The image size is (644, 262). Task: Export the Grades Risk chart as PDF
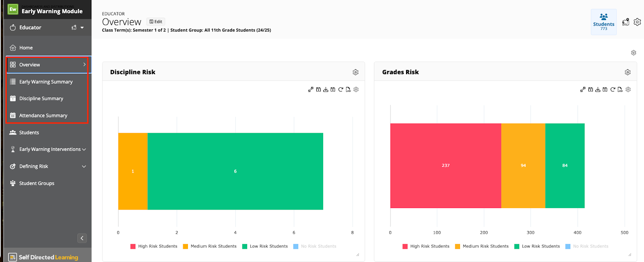(619, 89)
